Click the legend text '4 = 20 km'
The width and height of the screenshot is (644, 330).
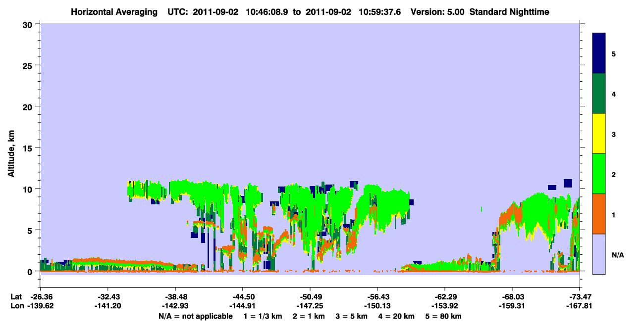398,316
